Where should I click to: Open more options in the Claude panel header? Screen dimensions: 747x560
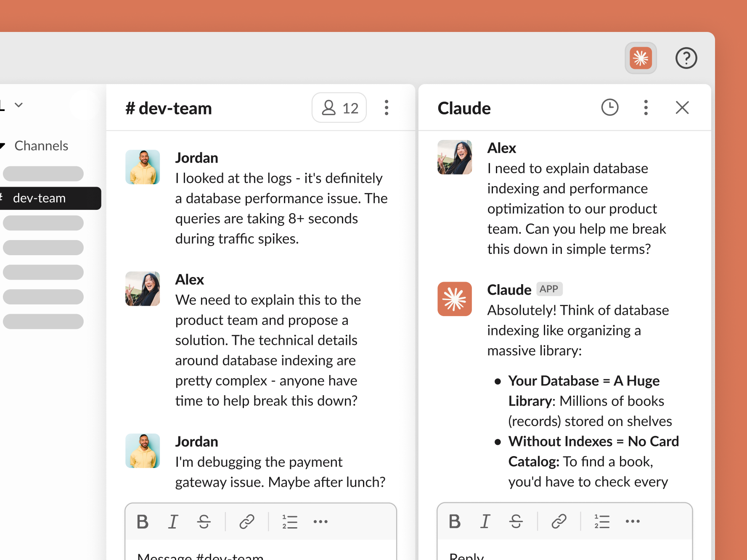(646, 108)
